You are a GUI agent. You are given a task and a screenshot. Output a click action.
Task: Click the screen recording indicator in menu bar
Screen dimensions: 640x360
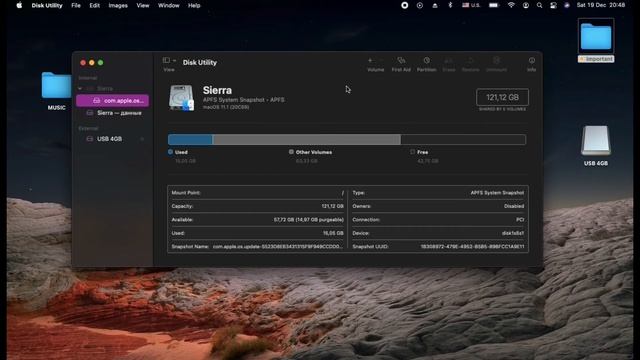404,5
